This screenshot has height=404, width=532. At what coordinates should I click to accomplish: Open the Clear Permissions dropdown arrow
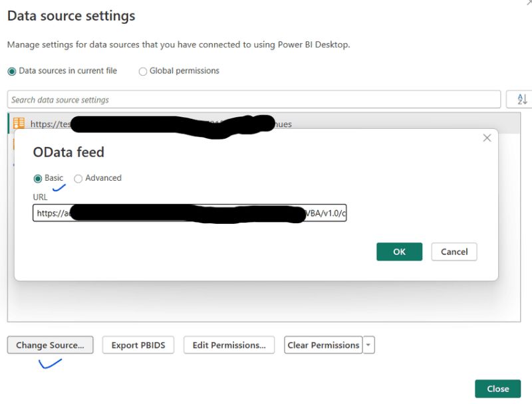[x=368, y=345]
